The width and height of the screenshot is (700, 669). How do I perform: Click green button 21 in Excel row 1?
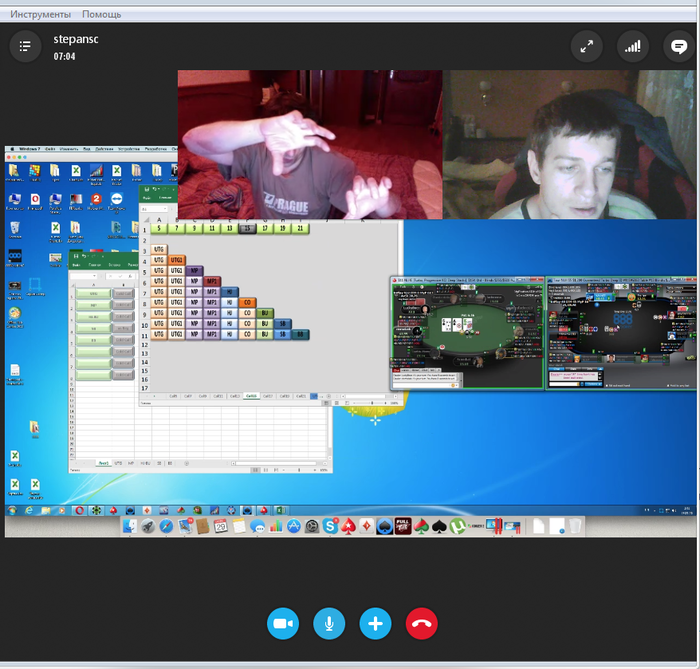pyautogui.click(x=300, y=229)
